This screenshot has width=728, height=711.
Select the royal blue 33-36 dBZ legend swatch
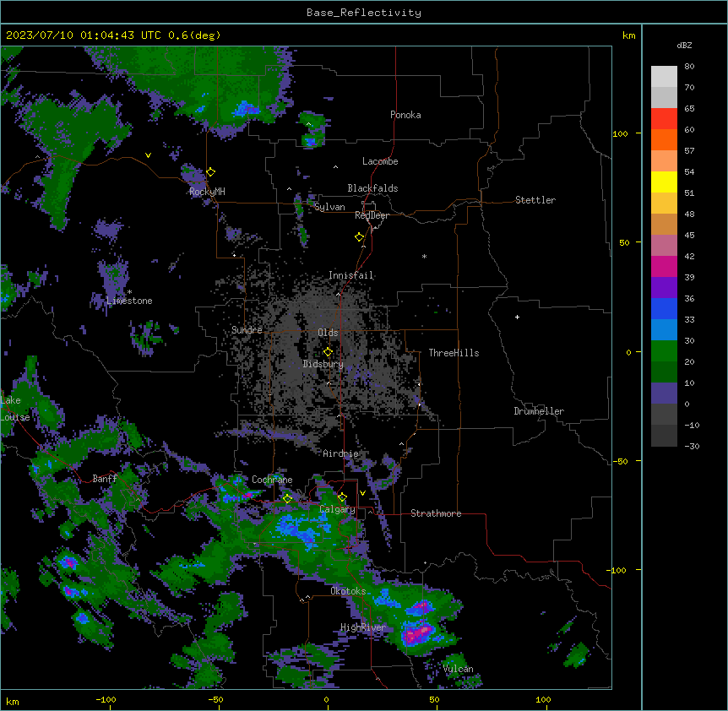coord(664,309)
